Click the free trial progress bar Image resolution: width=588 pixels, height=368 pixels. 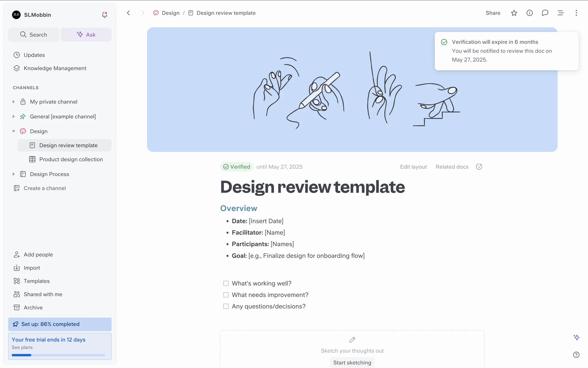pyautogui.click(x=58, y=355)
